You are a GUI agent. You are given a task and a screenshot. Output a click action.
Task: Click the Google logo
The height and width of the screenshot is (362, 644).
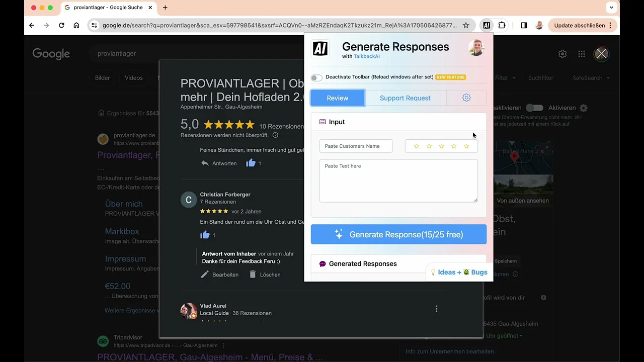[x=51, y=54]
